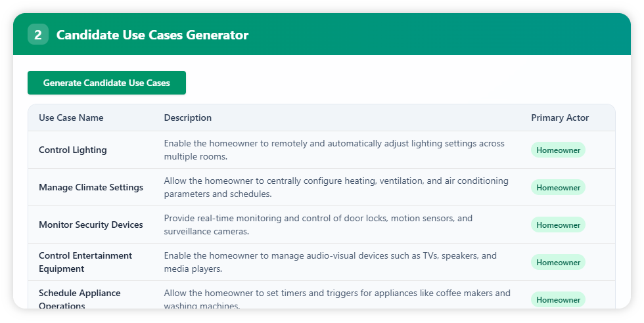Click the Description column header

point(188,118)
